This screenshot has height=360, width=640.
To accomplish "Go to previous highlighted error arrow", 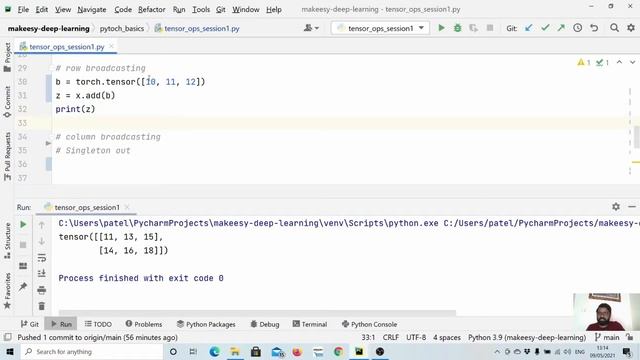I will (x=619, y=62).
